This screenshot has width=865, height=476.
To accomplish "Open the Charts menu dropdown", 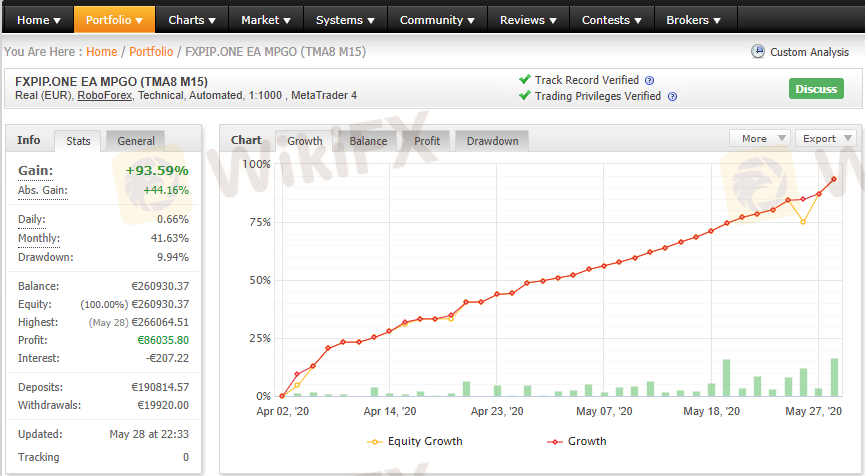I will (192, 19).
